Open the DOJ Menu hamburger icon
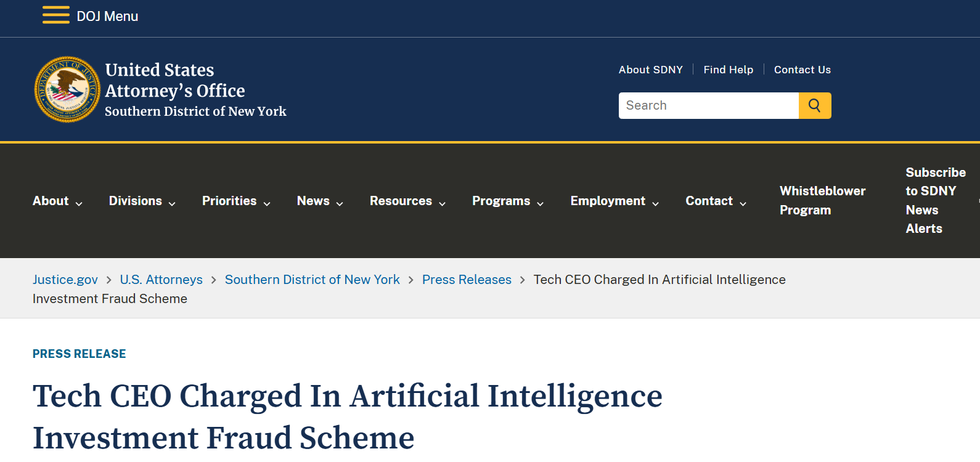Screen dimensions: 980x462 coord(55,15)
